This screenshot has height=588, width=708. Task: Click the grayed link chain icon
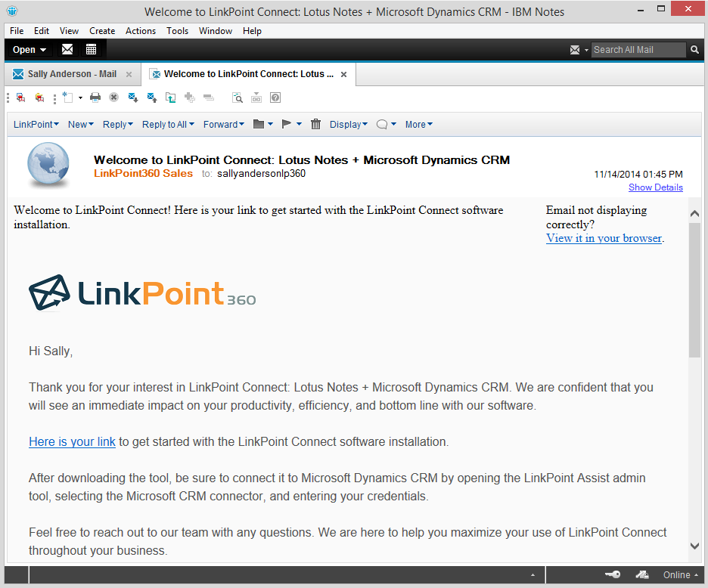[x=256, y=97]
